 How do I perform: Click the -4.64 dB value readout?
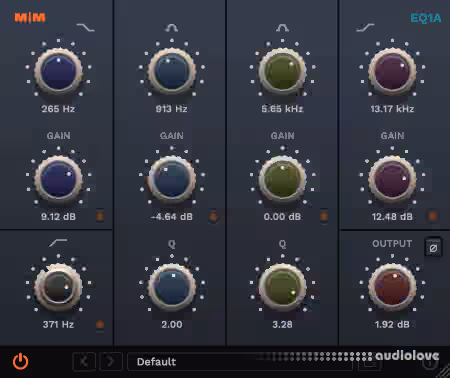(x=172, y=217)
